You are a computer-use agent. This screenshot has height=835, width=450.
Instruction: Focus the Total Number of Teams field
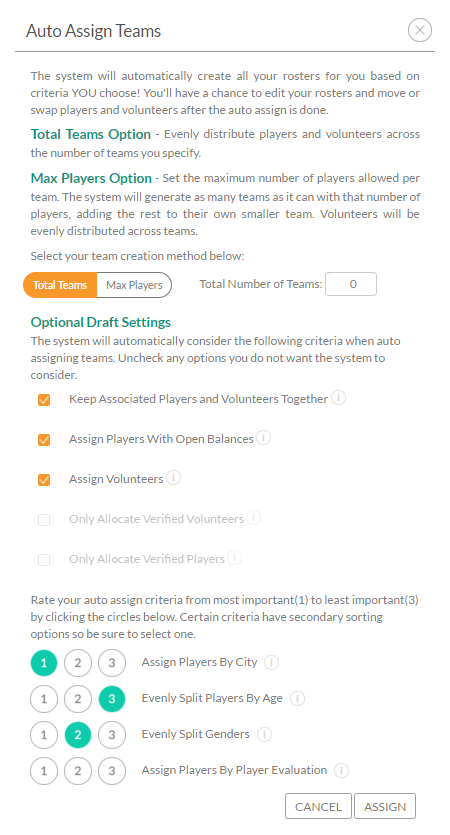(x=351, y=284)
